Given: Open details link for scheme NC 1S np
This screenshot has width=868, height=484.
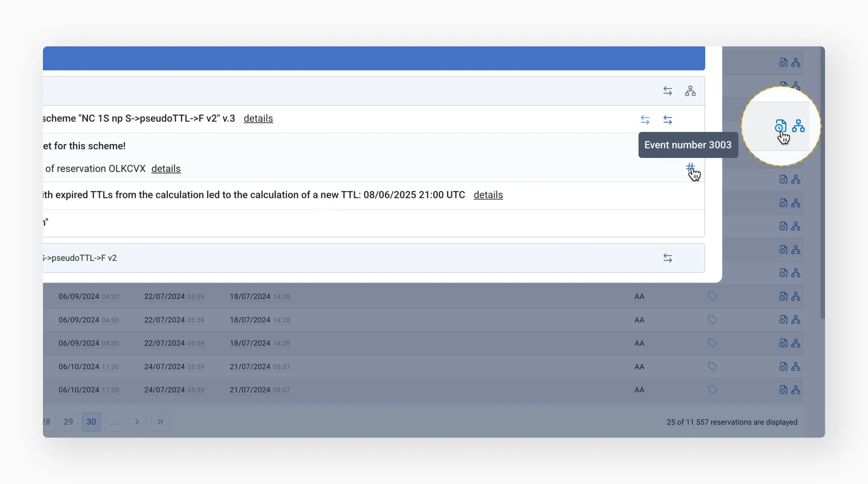Looking at the screenshot, I should tap(258, 118).
